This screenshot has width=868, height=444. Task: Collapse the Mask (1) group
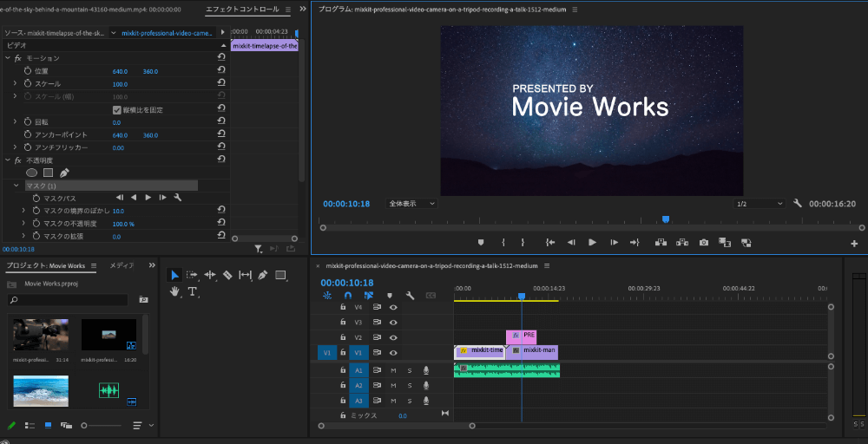tap(16, 186)
